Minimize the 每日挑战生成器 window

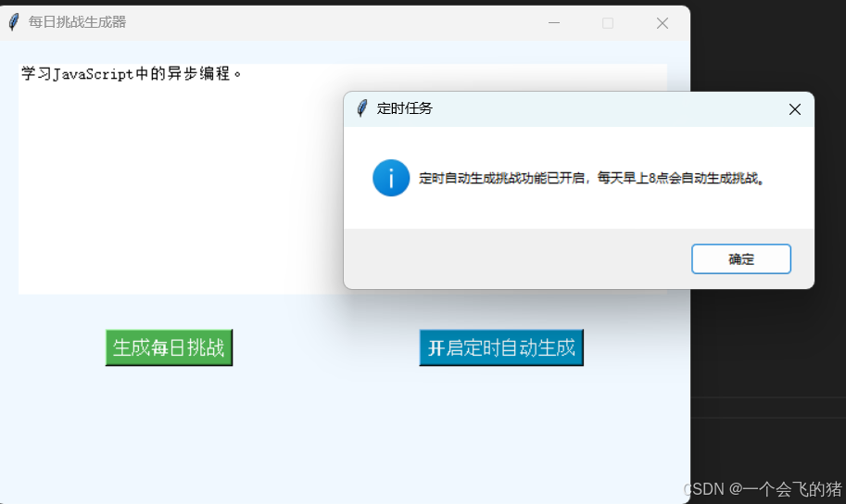(554, 22)
